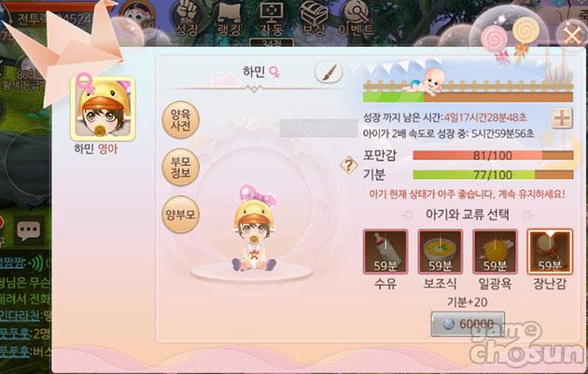Click the 포만감 fullness progress bar

click(493, 155)
